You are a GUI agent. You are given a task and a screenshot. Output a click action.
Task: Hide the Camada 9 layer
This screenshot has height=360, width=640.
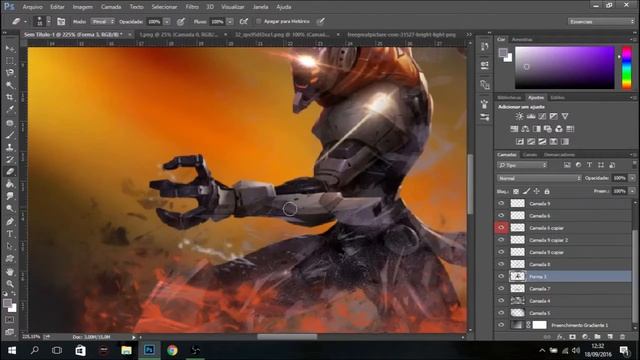[x=501, y=203]
